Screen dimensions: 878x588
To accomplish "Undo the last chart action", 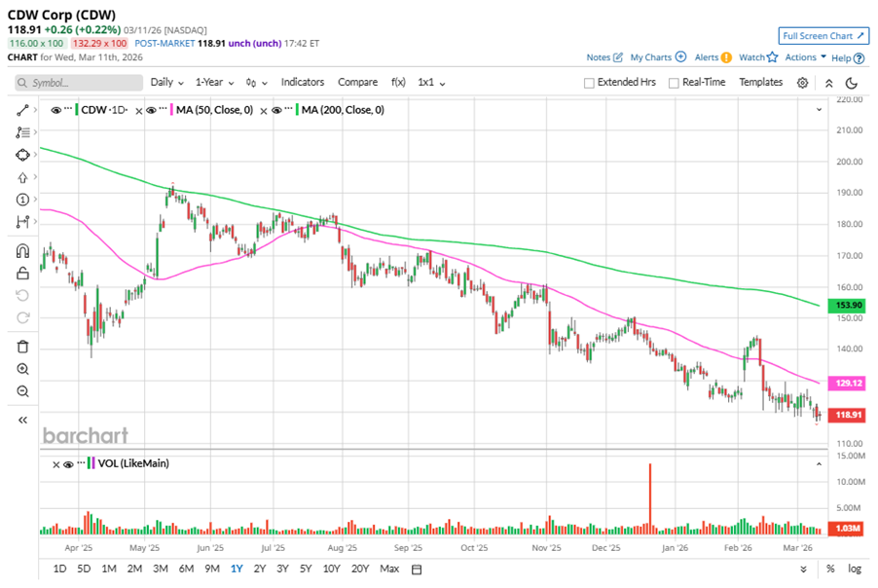I will [x=22, y=295].
